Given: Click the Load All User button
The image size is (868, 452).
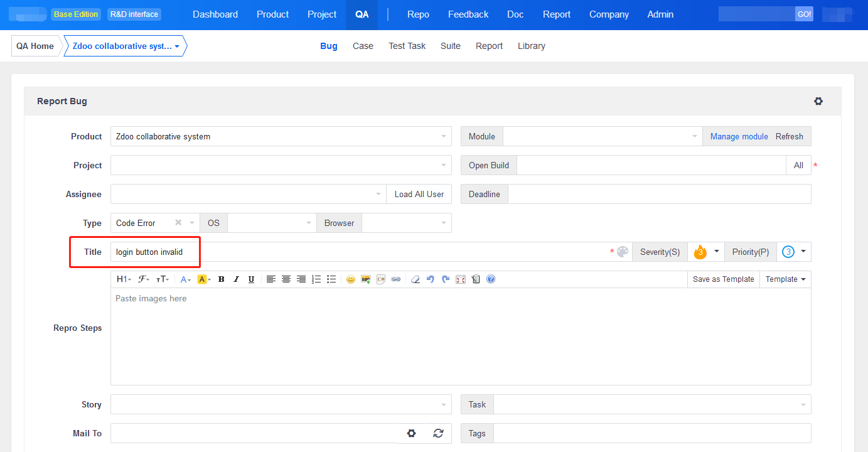Looking at the screenshot, I should tap(419, 194).
